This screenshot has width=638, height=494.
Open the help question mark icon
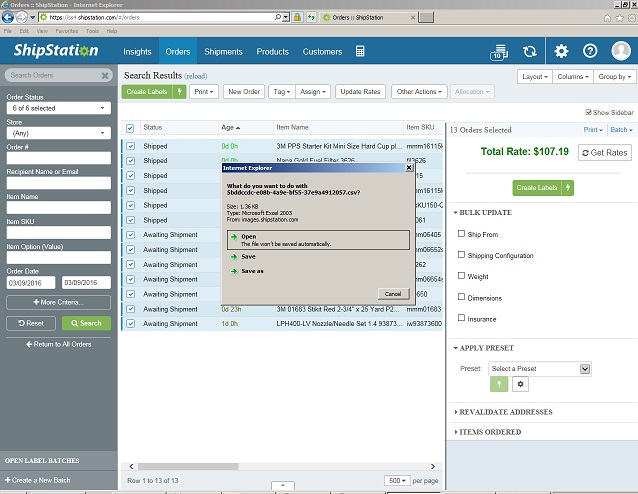click(590, 51)
